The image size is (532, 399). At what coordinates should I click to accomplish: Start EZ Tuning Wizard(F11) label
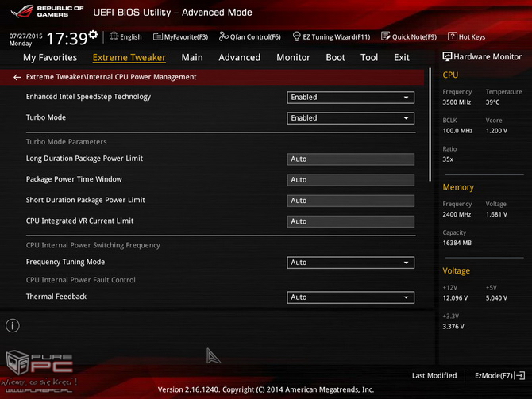pyautogui.click(x=336, y=37)
